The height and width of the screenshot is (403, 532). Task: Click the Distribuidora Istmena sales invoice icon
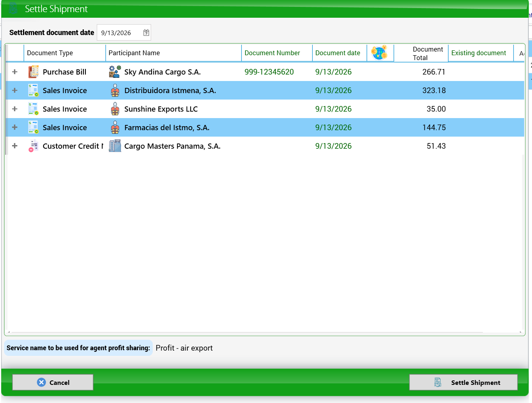coord(33,90)
